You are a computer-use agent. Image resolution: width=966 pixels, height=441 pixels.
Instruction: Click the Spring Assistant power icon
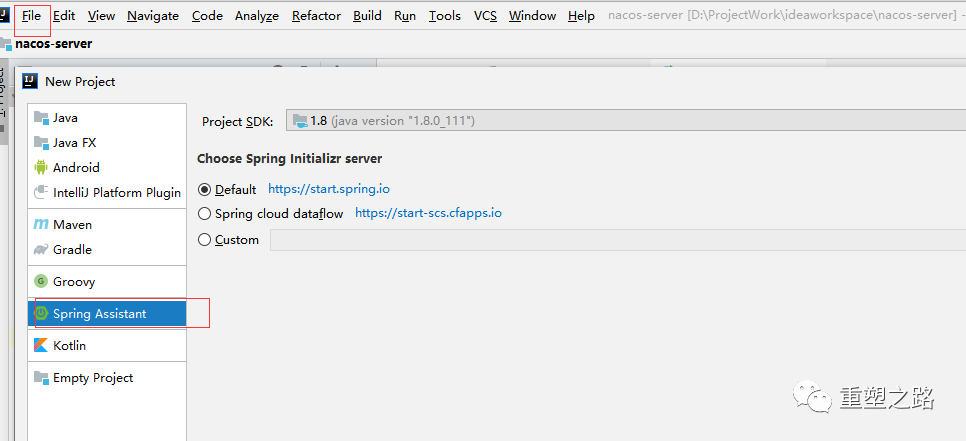(41, 314)
